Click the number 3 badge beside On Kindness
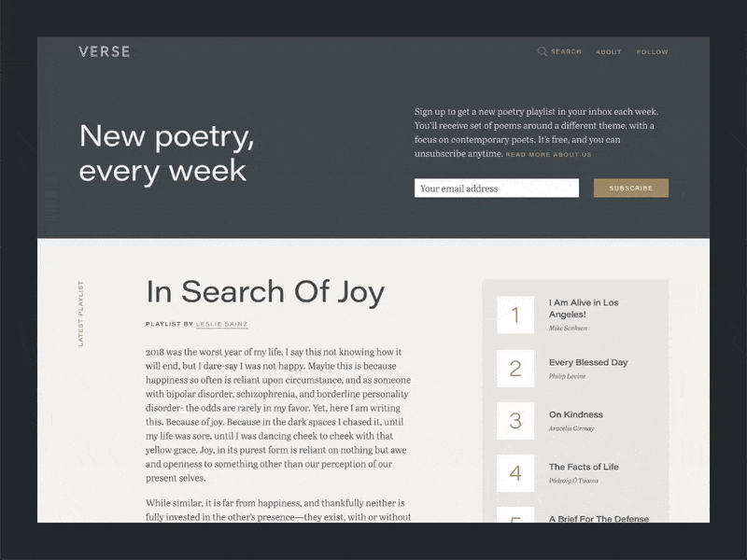Screen dimensions: 747x560 pyautogui.click(x=516, y=420)
